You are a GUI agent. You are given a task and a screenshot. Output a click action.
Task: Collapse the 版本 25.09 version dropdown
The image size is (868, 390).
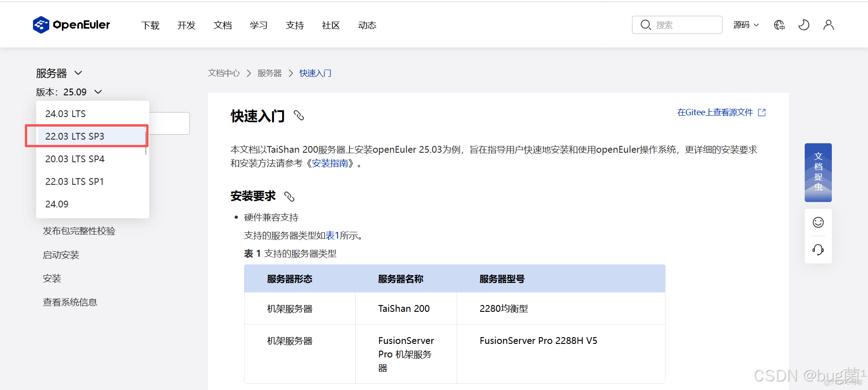pyautogui.click(x=69, y=92)
